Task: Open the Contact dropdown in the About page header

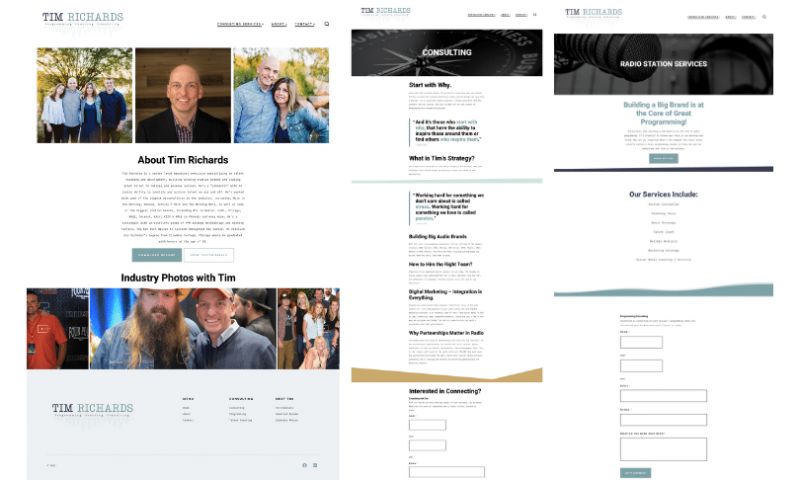Action: [305, 24]
